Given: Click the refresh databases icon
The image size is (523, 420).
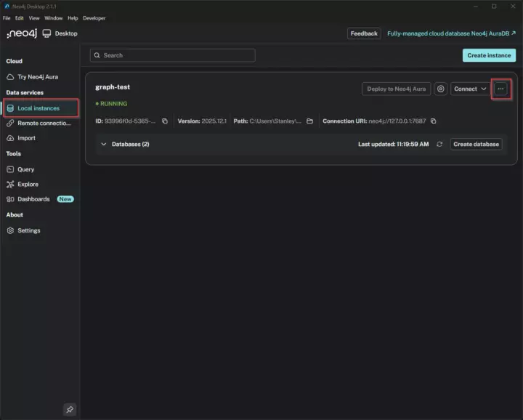Looking at the screenshot, I should (439, 144).
